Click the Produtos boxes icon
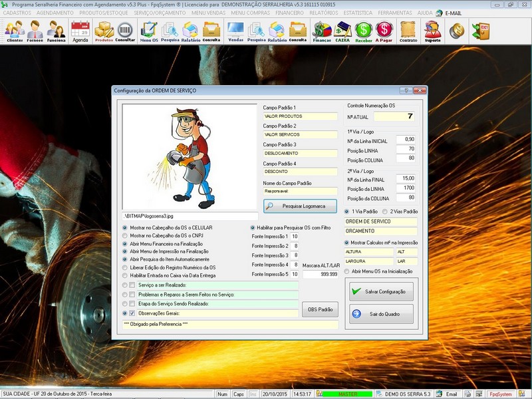The height and width of the screenshot is (399, 532). (104, 31)
